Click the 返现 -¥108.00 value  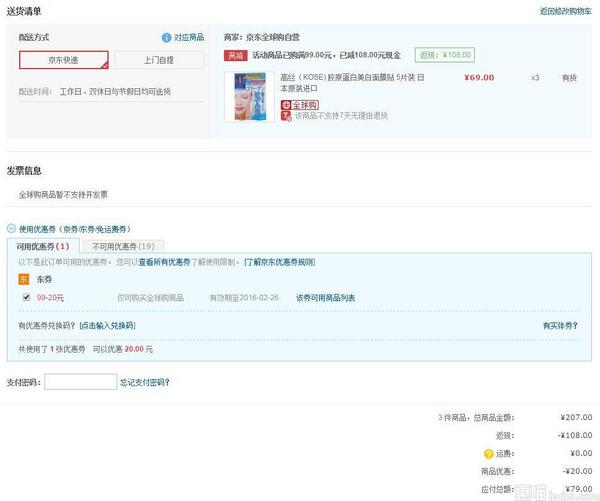pyautogui.click(x=575, y=435)
